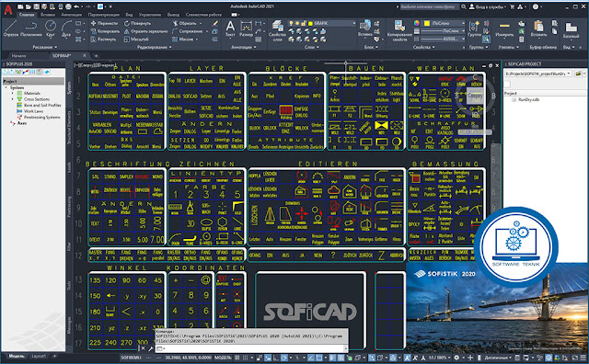Viewport: 589px width, 364px height.
Task: Expand the Слои panel dropdown
Action: 312,47
